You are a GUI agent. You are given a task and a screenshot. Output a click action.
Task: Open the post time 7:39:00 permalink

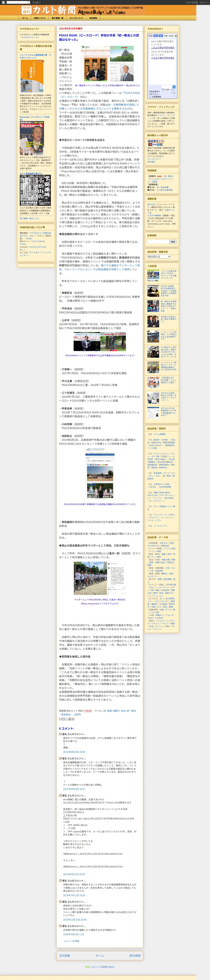click(88, 711)
